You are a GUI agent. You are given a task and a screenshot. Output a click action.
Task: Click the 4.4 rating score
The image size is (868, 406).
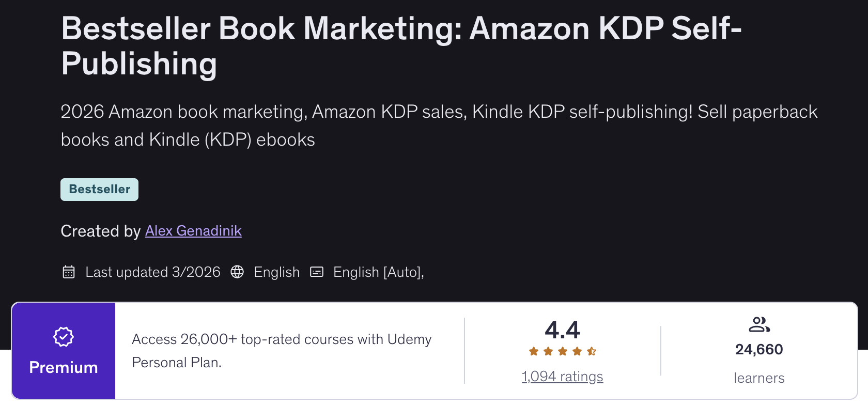[x=562, y=330]
